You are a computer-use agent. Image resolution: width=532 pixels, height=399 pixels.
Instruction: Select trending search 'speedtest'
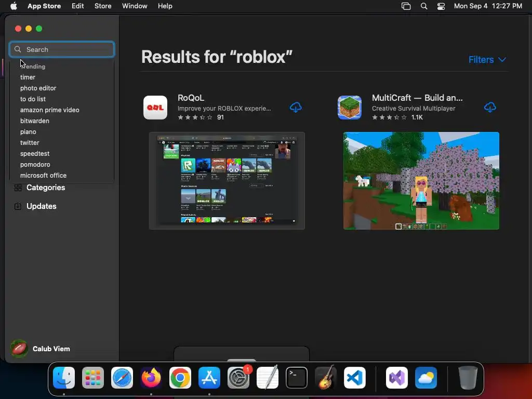pos(35,153)
